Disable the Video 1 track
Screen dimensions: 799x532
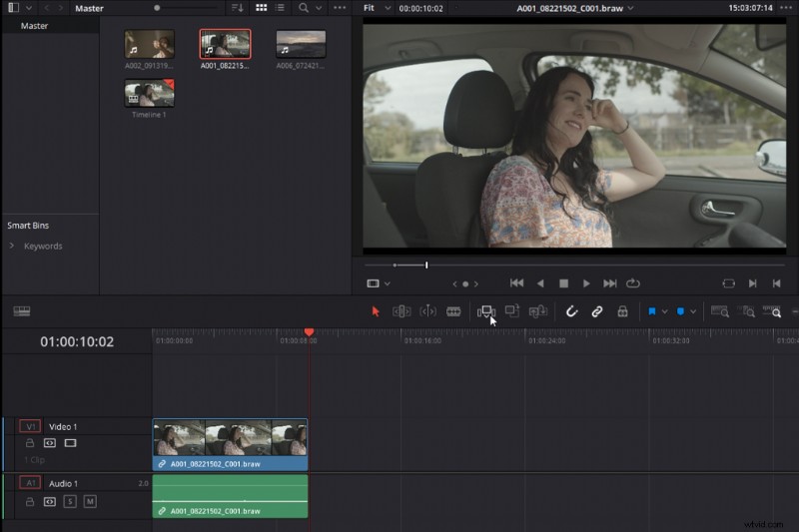70,443
